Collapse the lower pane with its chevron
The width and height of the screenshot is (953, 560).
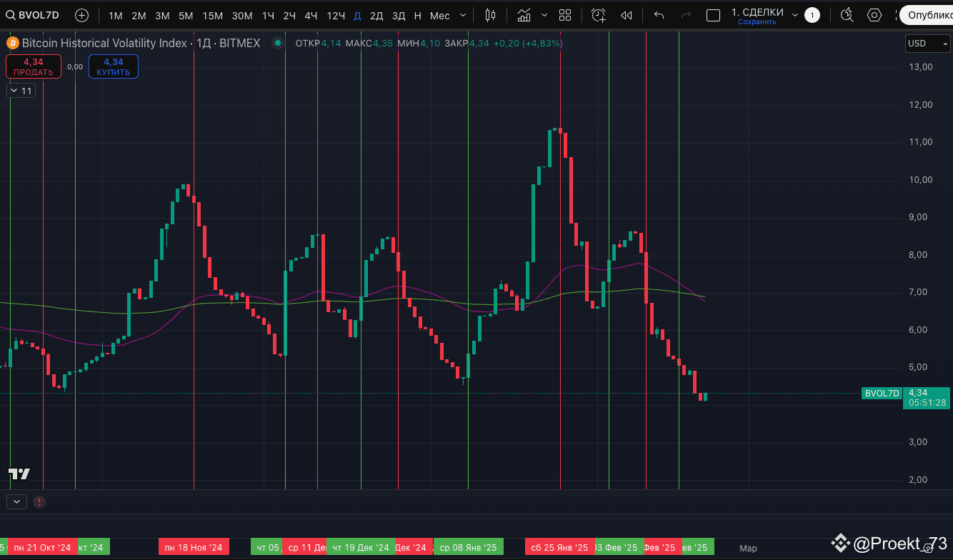click(x=16, y=501)
